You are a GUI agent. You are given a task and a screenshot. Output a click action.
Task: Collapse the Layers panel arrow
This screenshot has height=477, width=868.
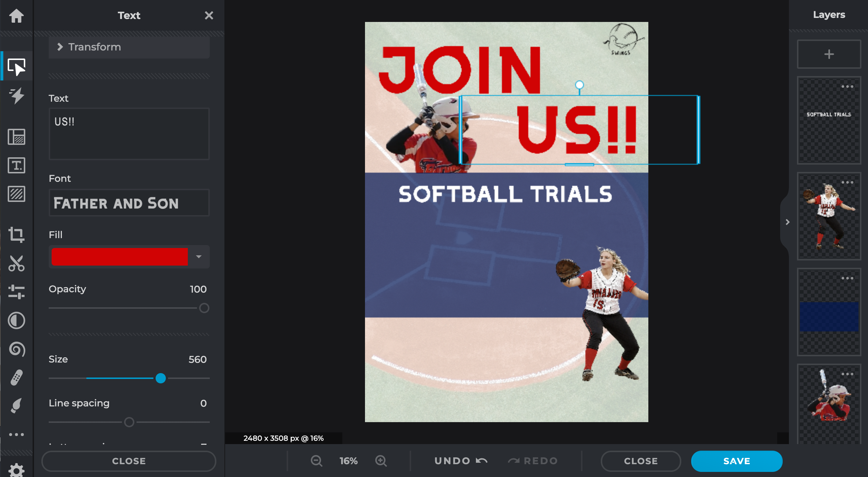tap(787, 222)
